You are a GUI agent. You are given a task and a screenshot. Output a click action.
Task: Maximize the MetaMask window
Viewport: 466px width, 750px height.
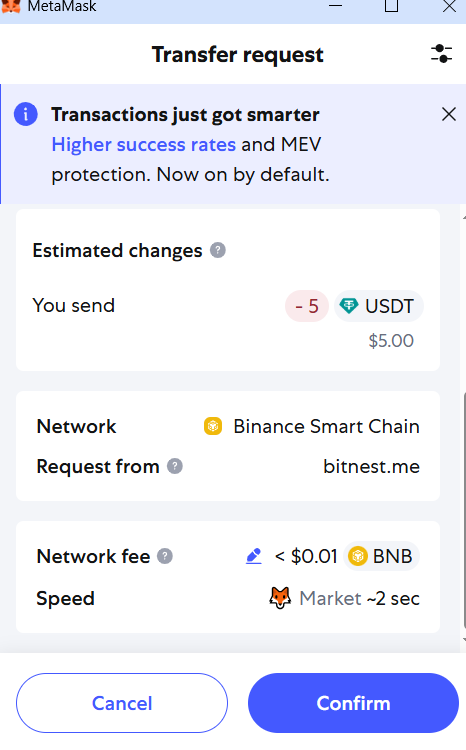tap(391, 6)
